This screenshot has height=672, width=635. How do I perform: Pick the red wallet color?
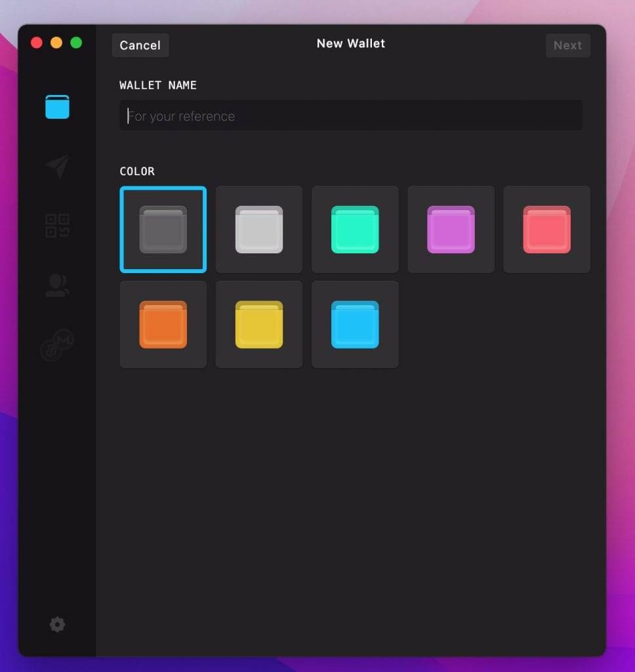coord(546,229)
